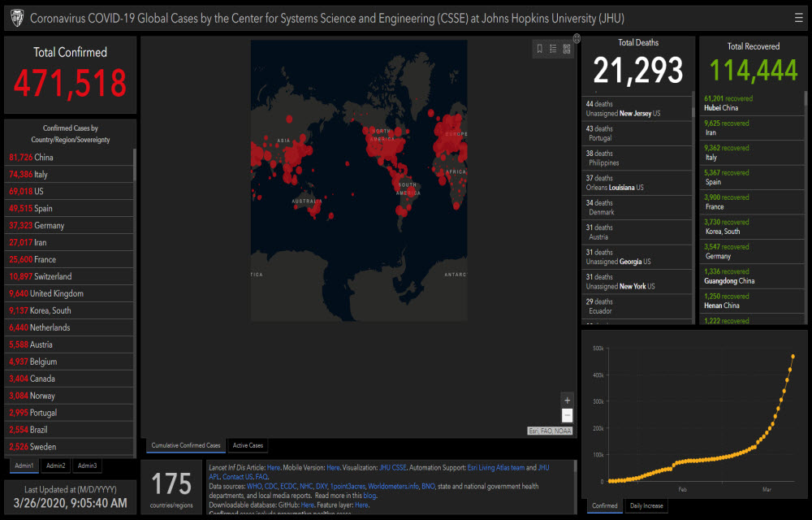This screenshot has height=520, width=812.
Task: Click the 43 deaths Portugal entry
Action: (637, 133)
